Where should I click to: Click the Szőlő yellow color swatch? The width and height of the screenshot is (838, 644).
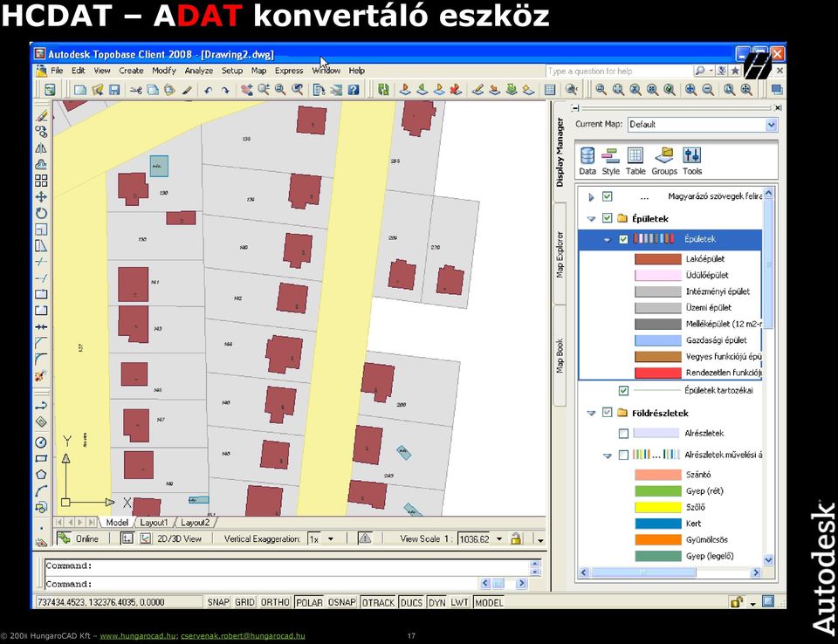point(658,507)
